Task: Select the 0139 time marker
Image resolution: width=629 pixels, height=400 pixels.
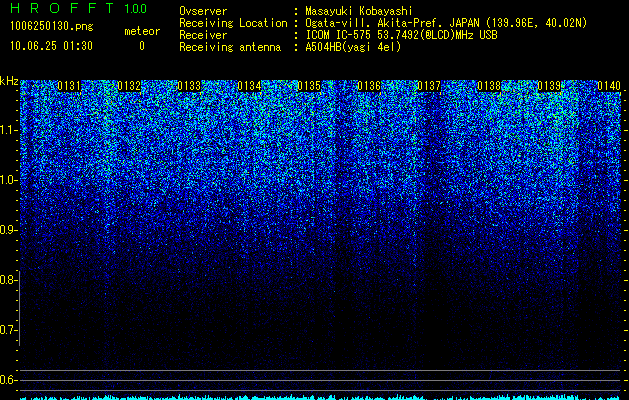Action: click(549, 86)
